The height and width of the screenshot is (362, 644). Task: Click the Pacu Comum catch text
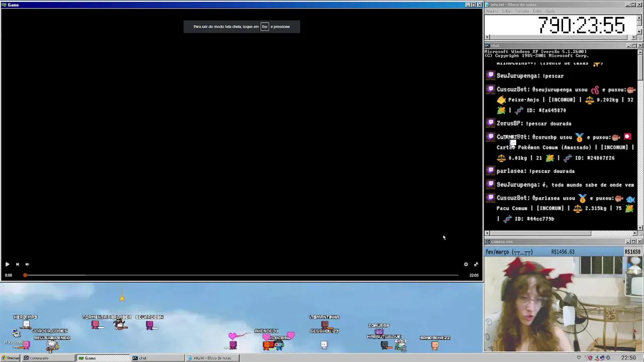pyautogui.click(x=512, y=209)
